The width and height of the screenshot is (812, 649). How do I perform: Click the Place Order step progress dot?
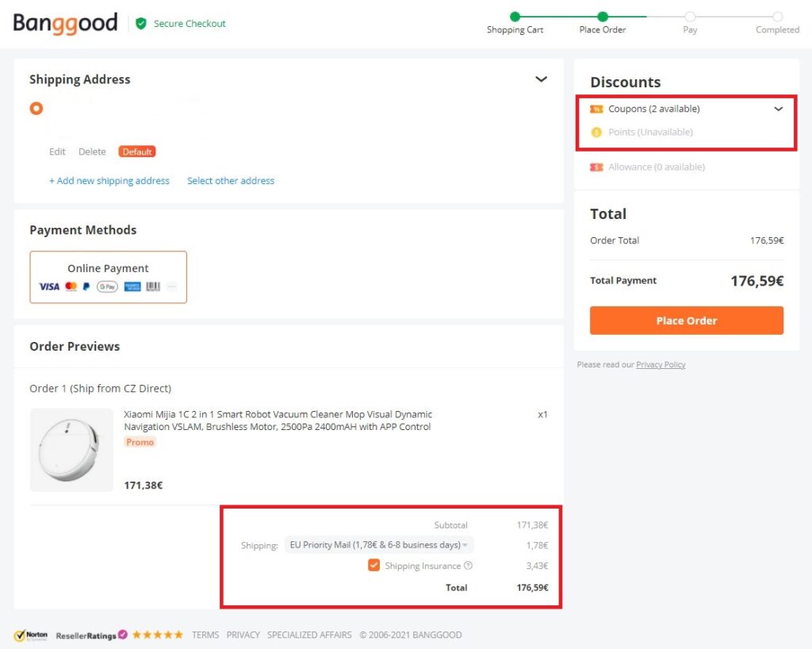pyautogui.click(x=603, y=17)
